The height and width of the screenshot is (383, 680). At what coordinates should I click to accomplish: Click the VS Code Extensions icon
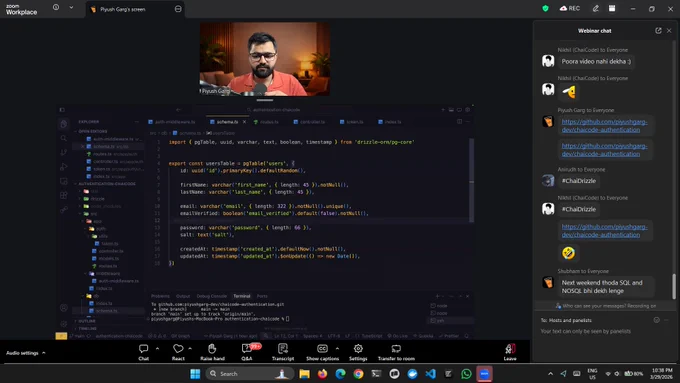pyautogui.click(x=64, y=195)
